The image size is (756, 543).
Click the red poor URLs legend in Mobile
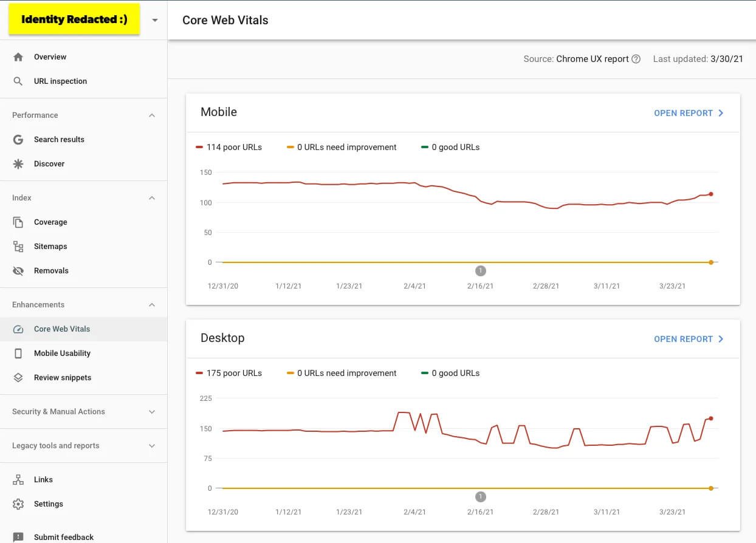click(229, 148)
